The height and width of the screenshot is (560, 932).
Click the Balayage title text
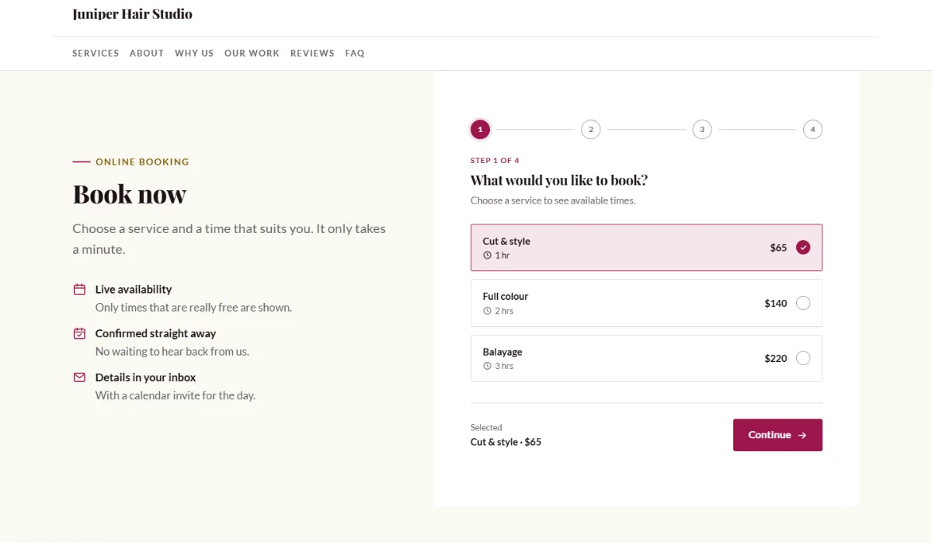503,352
